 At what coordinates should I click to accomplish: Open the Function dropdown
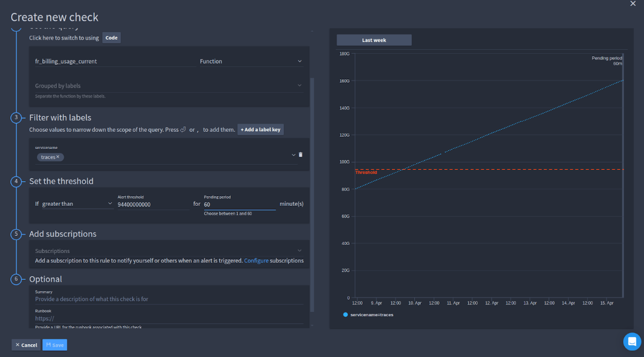point(251,61)
